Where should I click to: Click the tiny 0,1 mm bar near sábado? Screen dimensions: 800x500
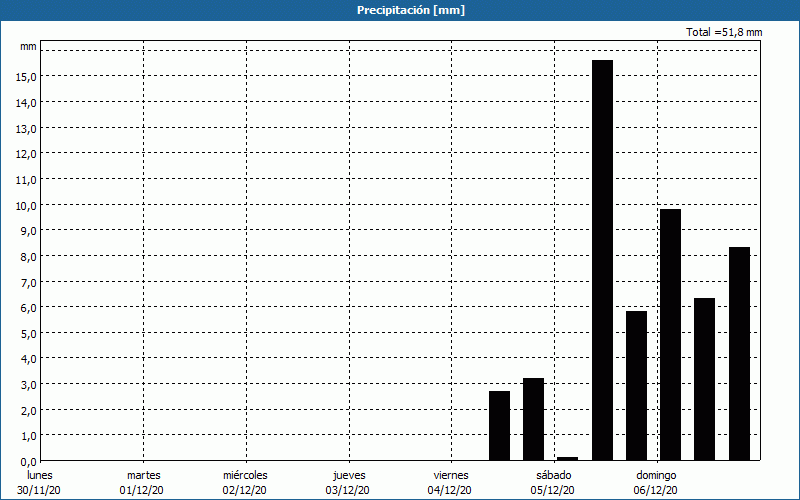567,459
